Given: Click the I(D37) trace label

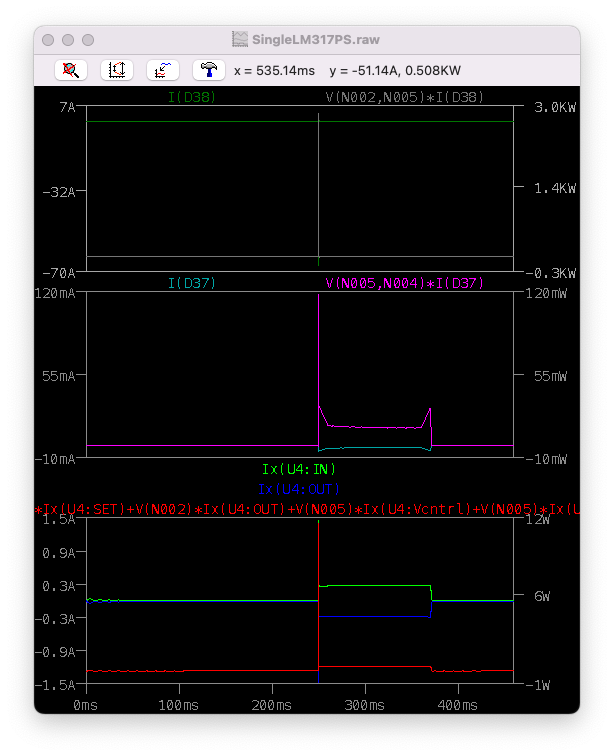Looking at the screenshot, I should pos(191,283).
